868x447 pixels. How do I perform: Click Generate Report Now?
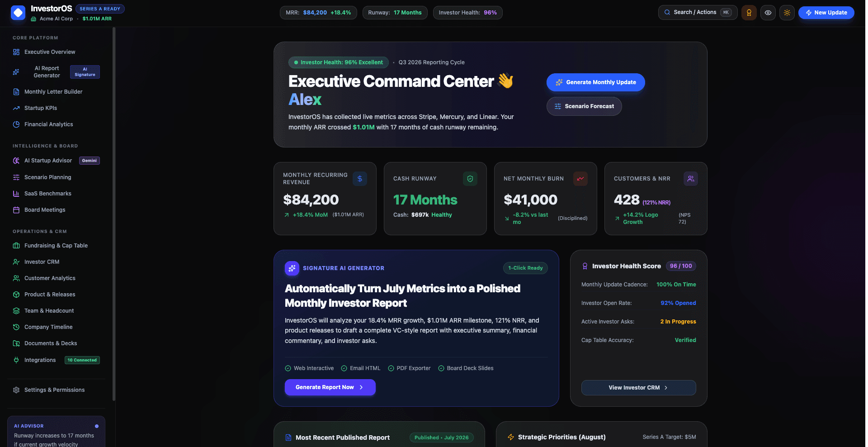click(330, 387)
